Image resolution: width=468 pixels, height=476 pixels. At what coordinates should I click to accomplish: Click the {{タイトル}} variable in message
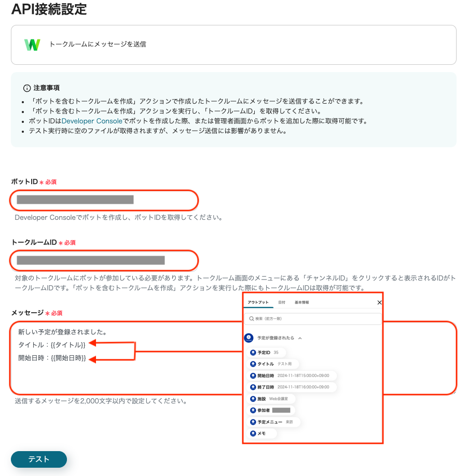coord(68,345)
